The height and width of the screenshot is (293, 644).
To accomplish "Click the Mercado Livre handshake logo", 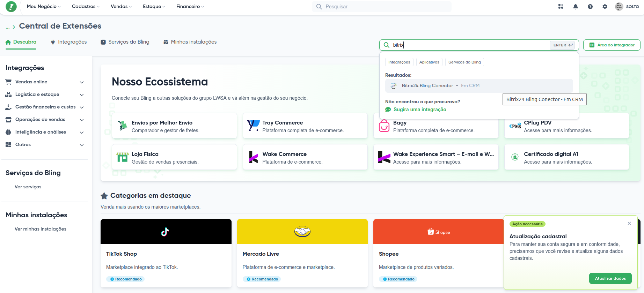I will coord(302,232).
